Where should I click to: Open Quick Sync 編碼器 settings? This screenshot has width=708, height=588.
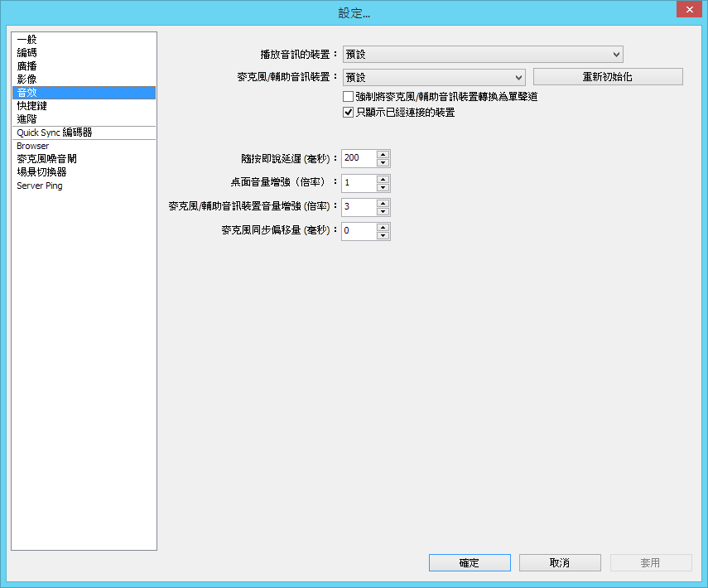(84, 133)
